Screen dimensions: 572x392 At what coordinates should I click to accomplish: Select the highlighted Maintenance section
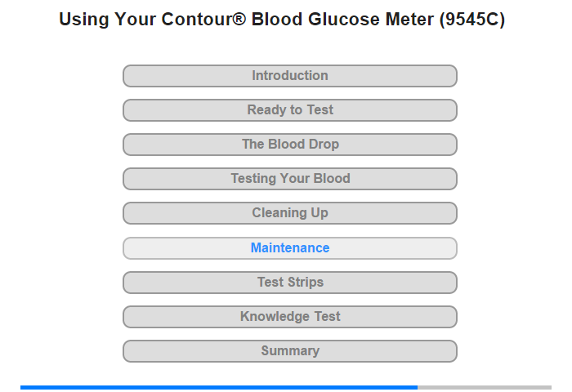click(289, 248)
